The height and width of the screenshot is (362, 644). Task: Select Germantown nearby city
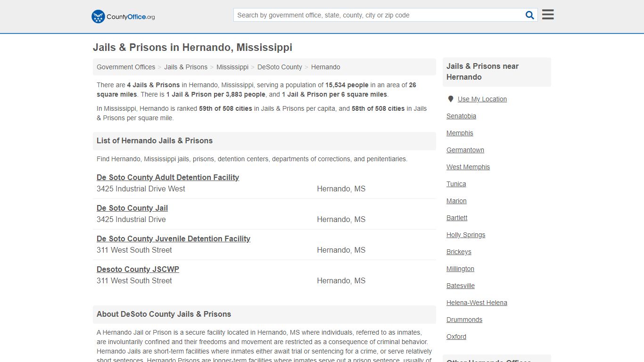(x=465, y=150)
